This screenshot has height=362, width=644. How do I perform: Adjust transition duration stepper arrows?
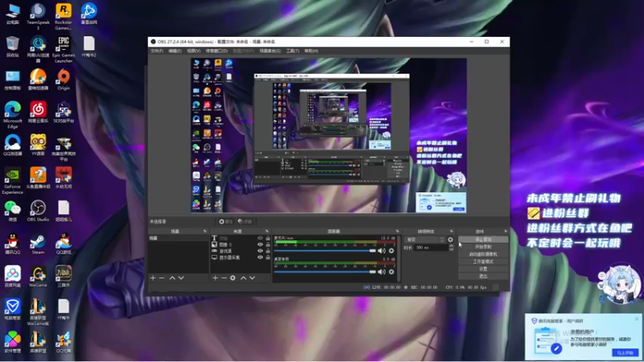coord(452,248)
